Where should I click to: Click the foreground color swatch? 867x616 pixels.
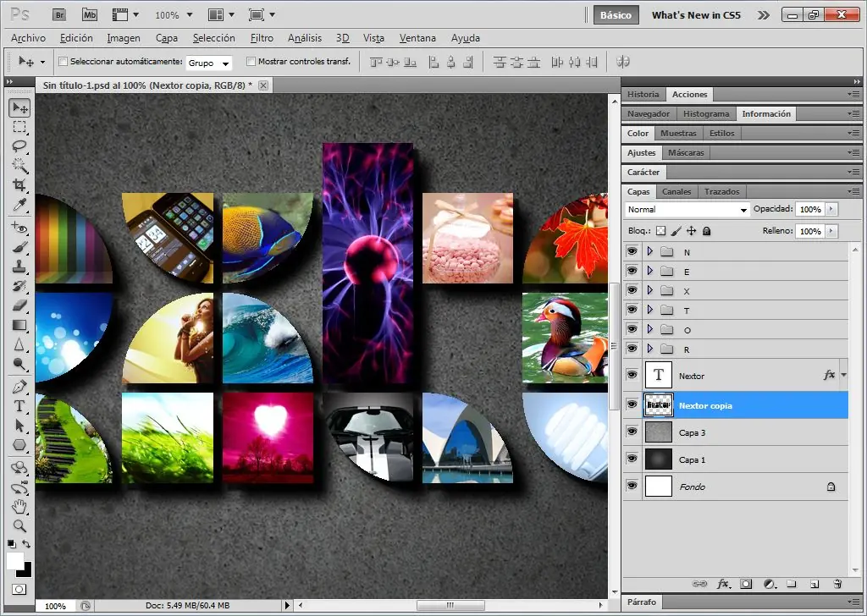coord(15,560)
